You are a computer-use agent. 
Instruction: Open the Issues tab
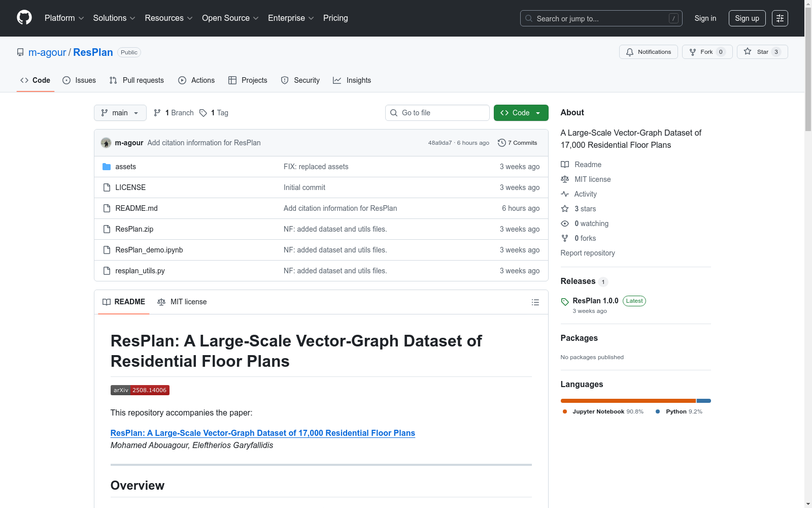[79, 80]
